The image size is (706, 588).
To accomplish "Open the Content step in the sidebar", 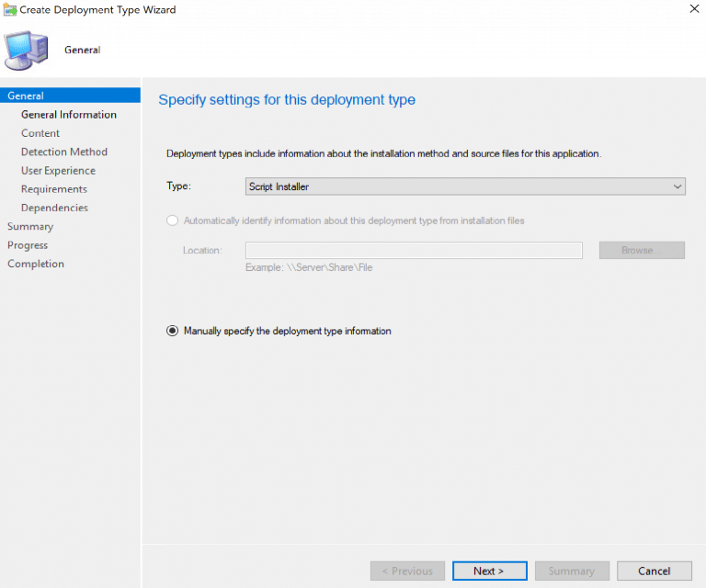I will tap(40, 133).
